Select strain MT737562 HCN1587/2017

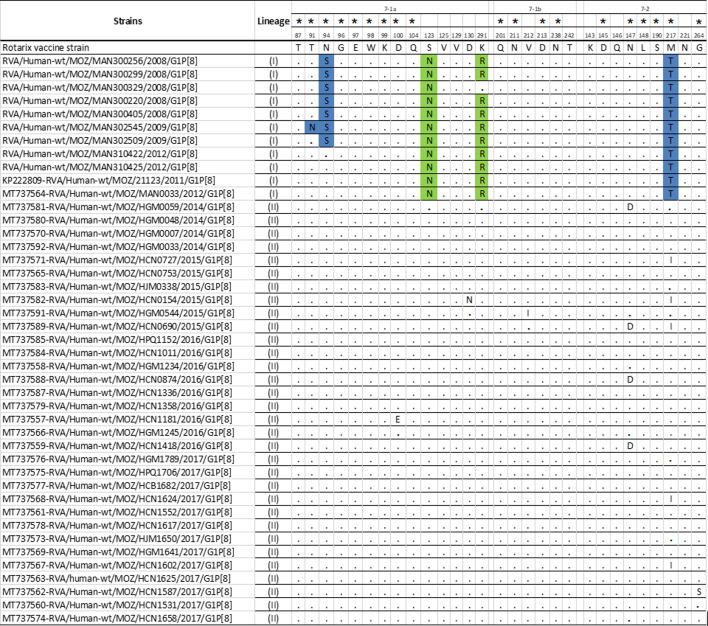[x=117, y=592]
